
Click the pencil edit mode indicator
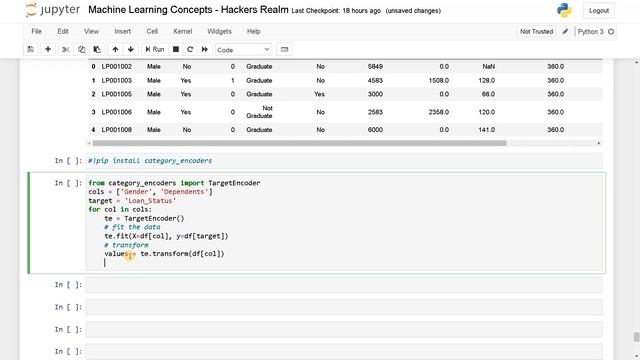tap(565, 31)
